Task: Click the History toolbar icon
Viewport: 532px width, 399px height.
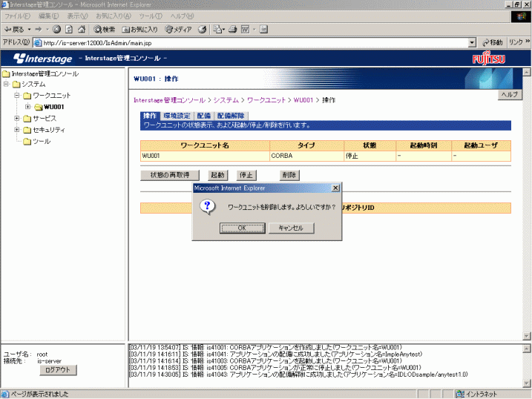Action: pyautogui.click(x=201, y=29)
